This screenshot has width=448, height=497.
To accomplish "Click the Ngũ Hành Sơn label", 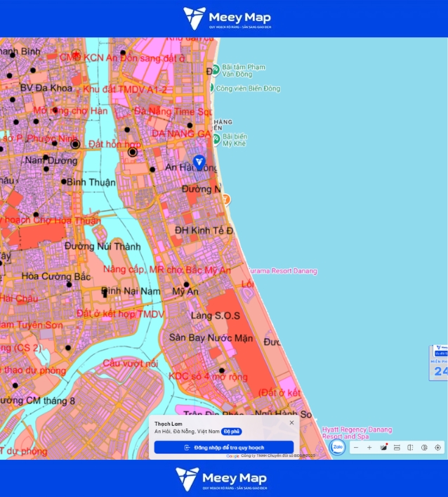I will click(x=283, y=414).
